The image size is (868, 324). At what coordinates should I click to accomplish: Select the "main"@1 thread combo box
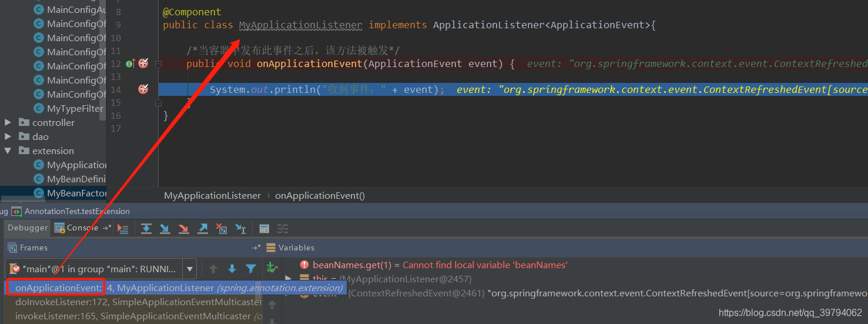tap(101, 269)
